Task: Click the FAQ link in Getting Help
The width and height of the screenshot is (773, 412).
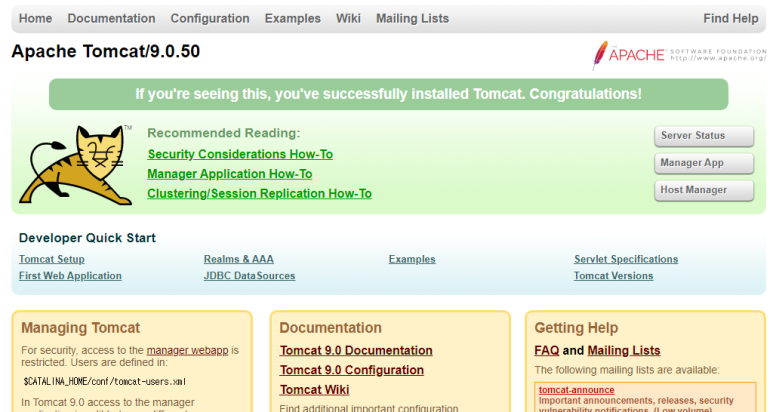Action: coord(547,350)
